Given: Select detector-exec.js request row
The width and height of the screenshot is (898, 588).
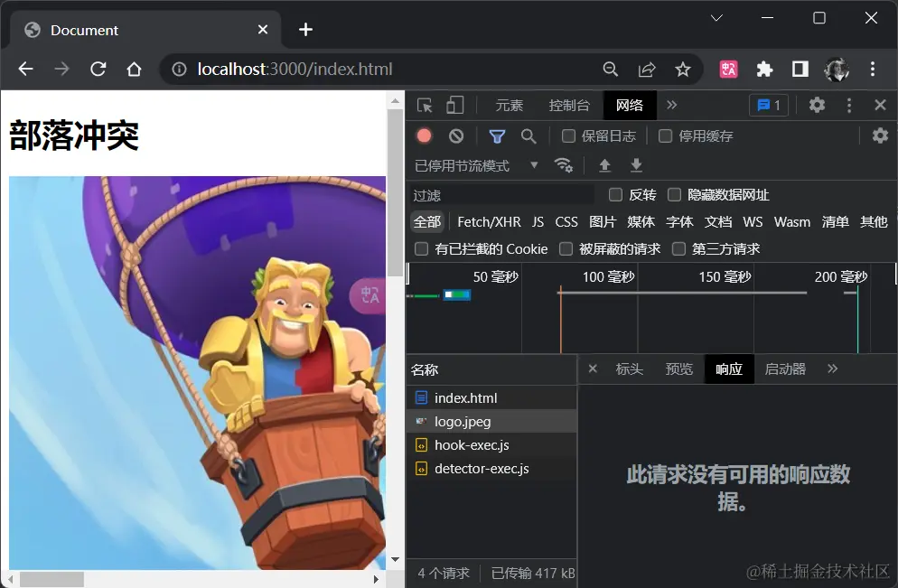Looking at the screenshot, I should pyautogui.click(x=491, y=469).
